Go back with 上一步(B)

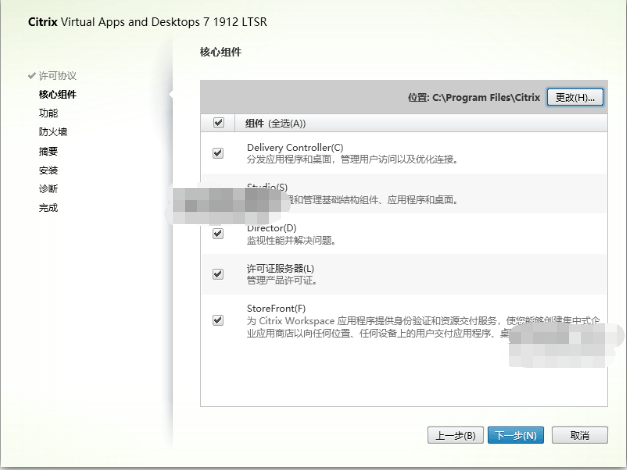tap(455, 435)
